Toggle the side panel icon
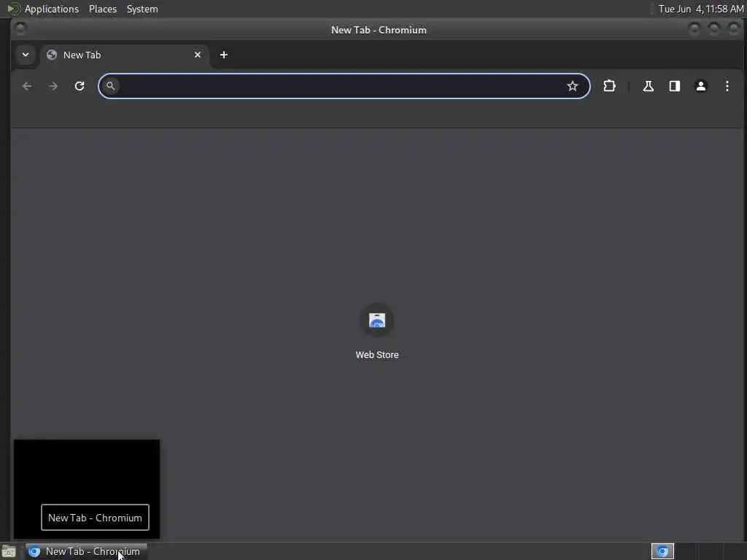 (674, 86)
